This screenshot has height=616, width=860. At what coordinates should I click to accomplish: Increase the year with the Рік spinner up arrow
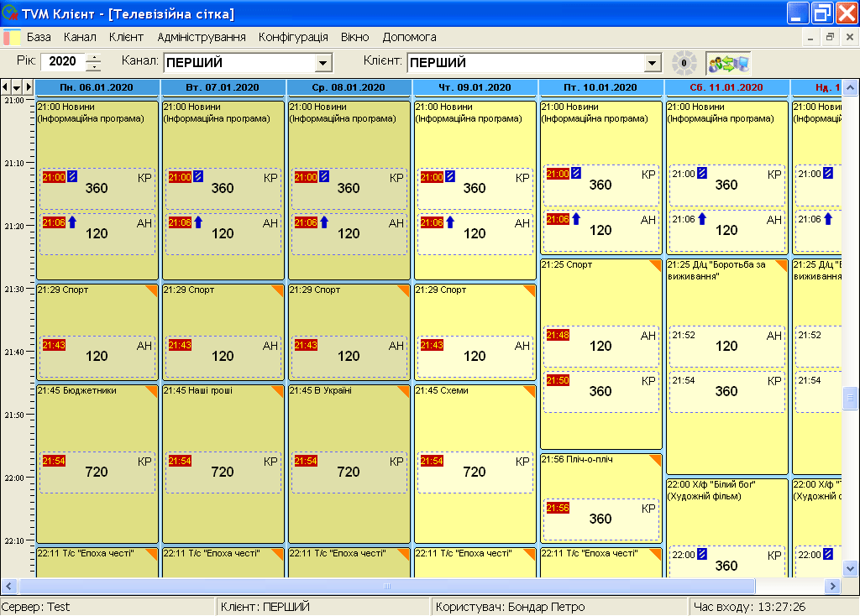(x=94, y=58)
